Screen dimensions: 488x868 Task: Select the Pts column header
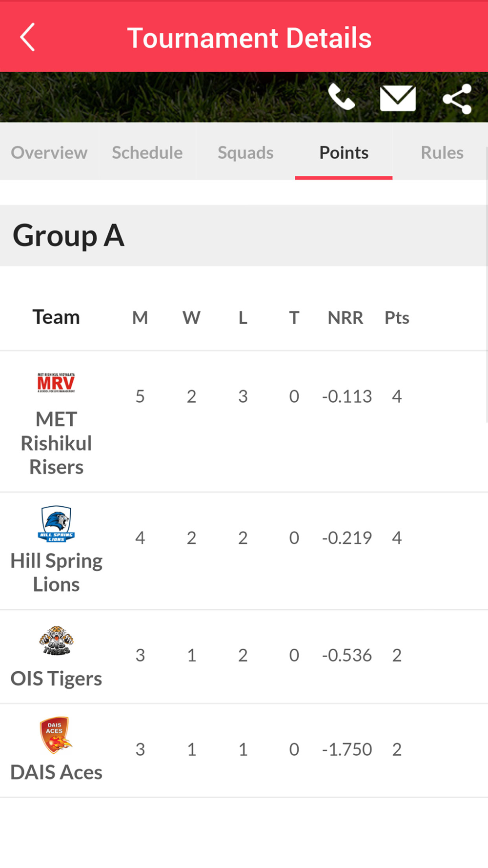(x=397, y=318)
